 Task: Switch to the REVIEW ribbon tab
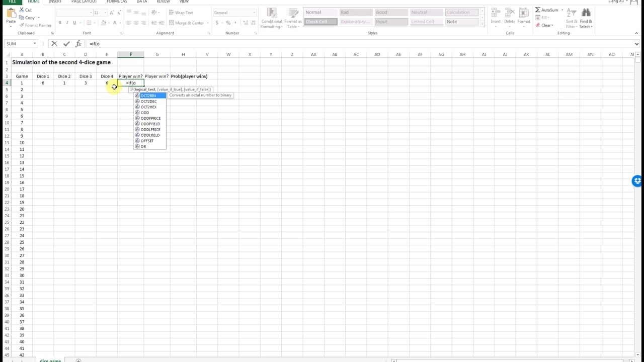click(x=163, y=2)
